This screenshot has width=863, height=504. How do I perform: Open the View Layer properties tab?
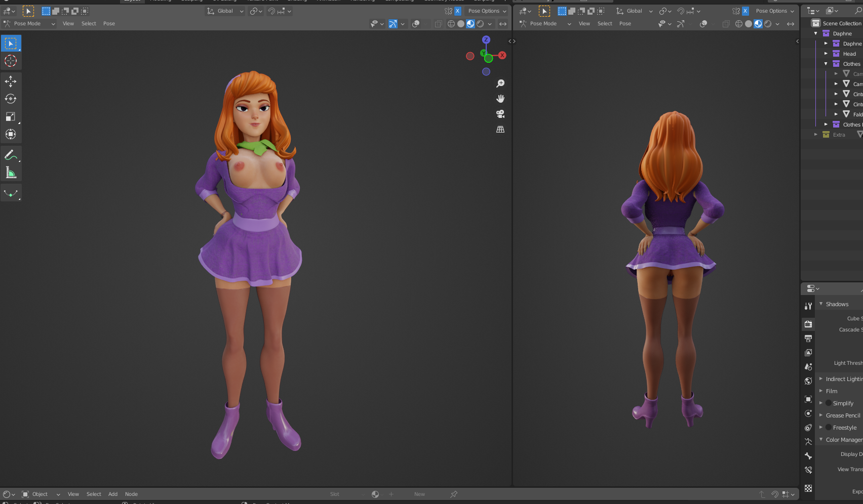[x=808, y=352]
